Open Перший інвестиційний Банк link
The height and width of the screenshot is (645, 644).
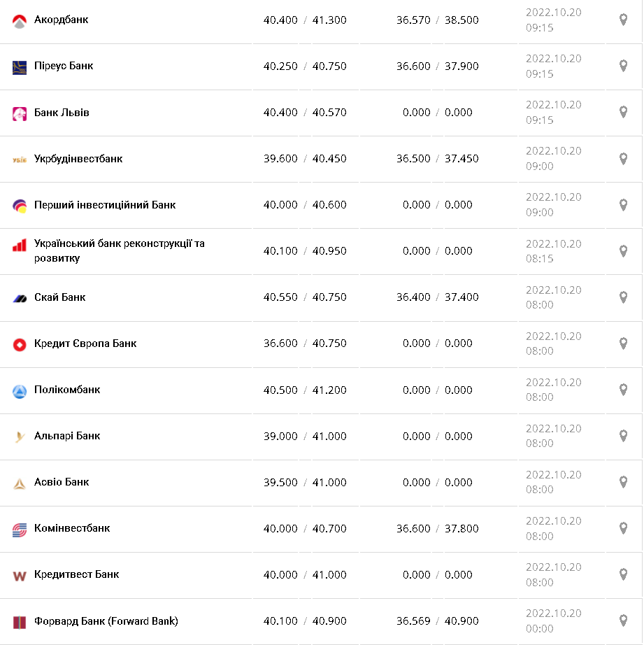[105, 205]
